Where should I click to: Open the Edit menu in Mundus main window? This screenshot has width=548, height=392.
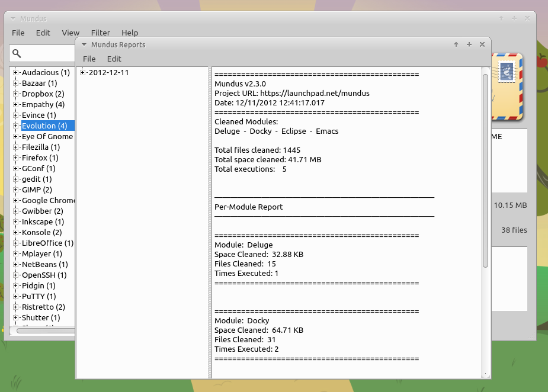pyautogui.click(x=43, y=33)
